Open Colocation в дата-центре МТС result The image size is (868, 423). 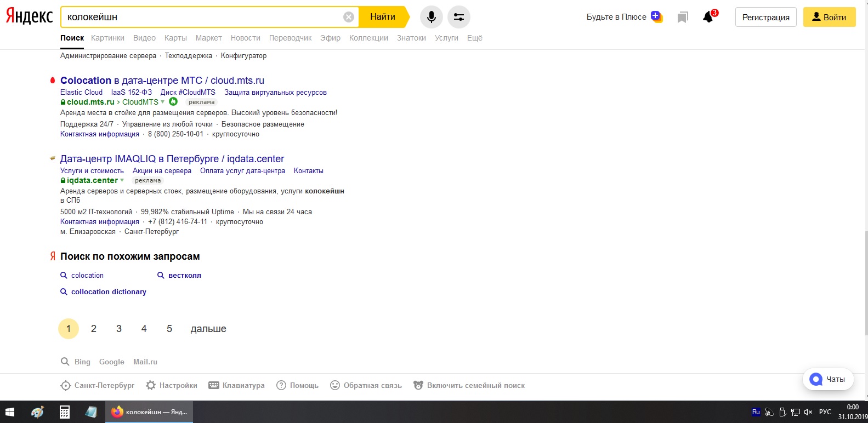pyautogui.click(x=162, y=81)
